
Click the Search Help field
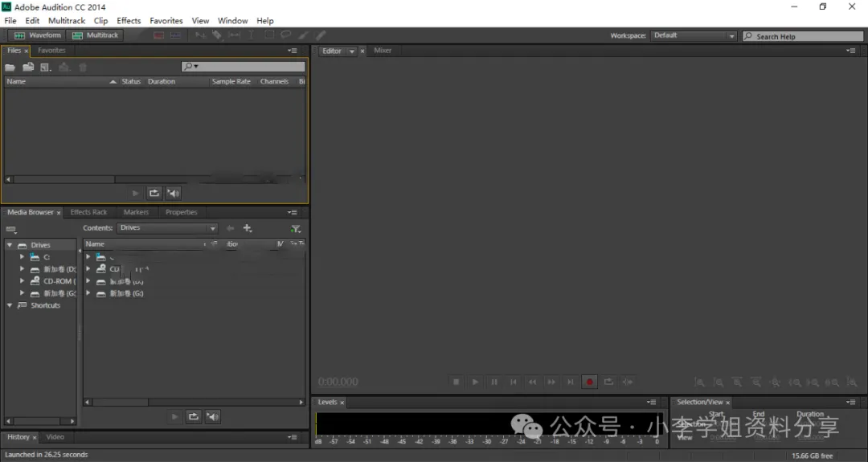point(803,36)
